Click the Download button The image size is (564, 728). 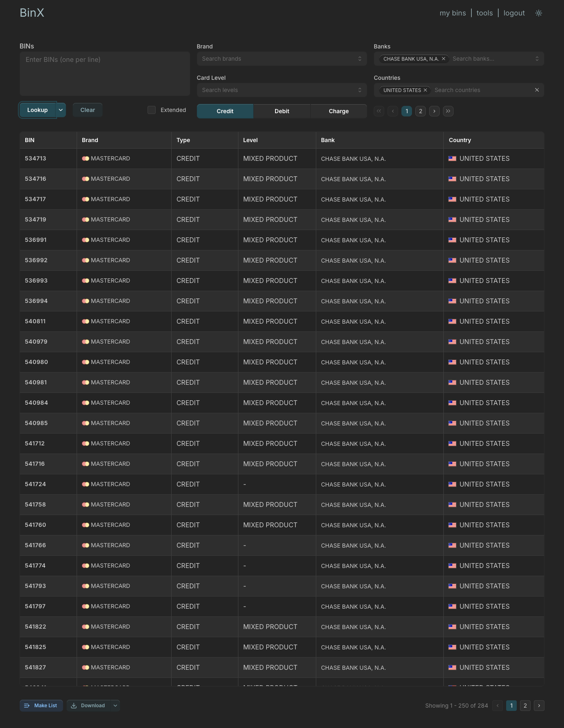coord(88,706)
